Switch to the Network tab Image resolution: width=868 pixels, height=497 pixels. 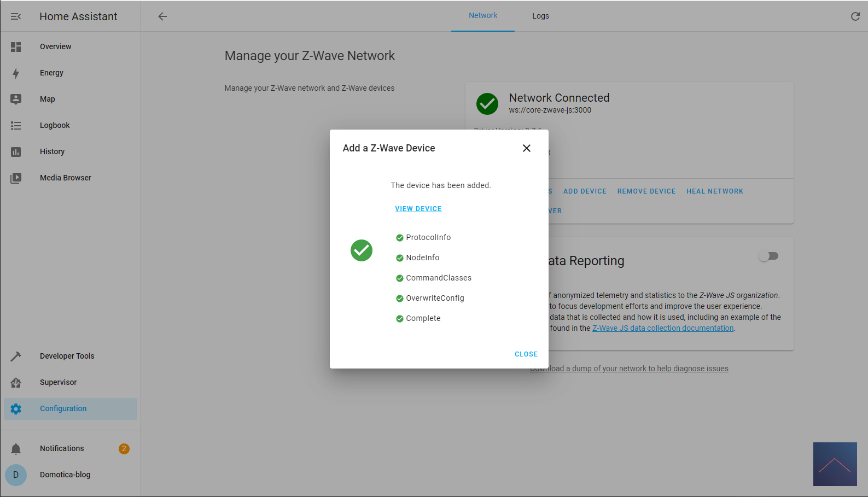point(483,16)
